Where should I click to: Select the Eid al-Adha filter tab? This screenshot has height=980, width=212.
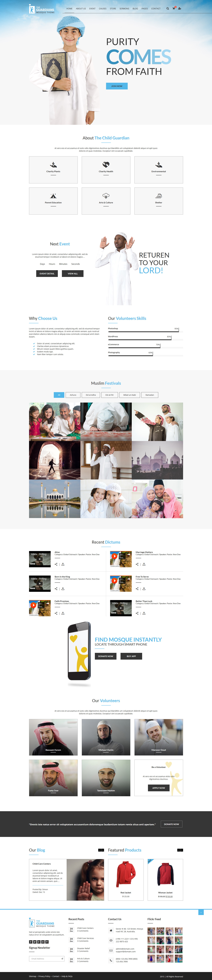pyautogui.click(x=91, y=395)
